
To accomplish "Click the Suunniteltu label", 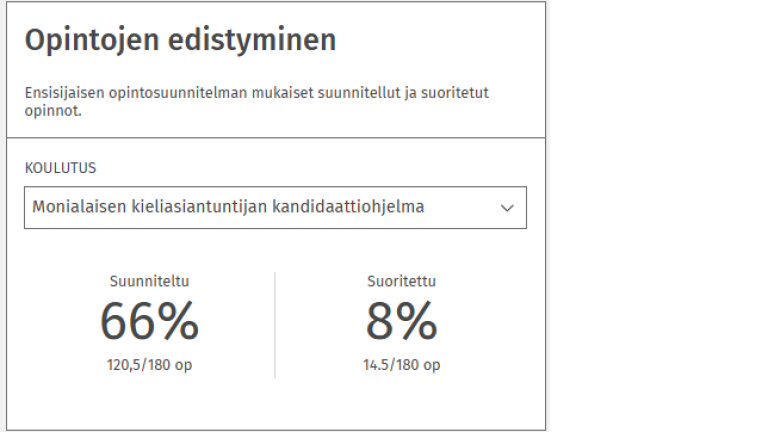I will tap(149, 282).
